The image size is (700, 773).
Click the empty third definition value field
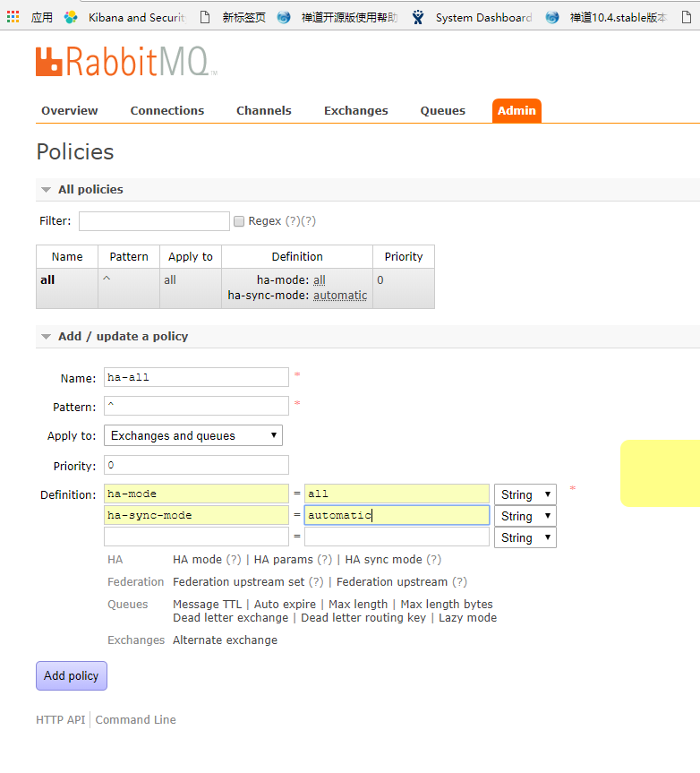[397, 537]
